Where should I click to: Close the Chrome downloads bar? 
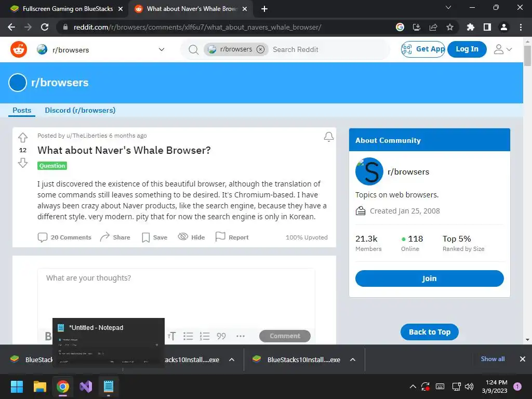coord(523,359)
